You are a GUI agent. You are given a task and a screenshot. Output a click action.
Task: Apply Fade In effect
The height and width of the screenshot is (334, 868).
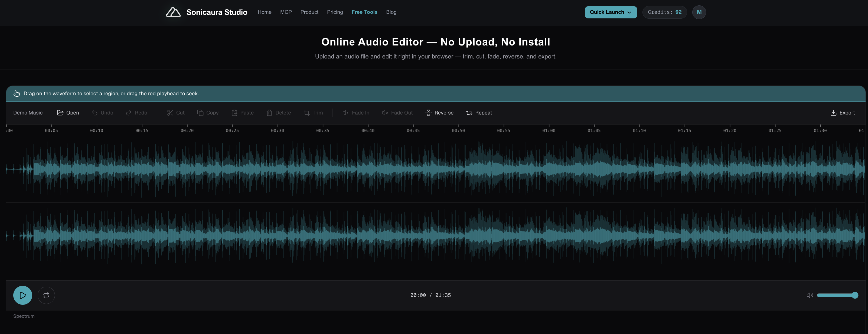coord(356,113)
